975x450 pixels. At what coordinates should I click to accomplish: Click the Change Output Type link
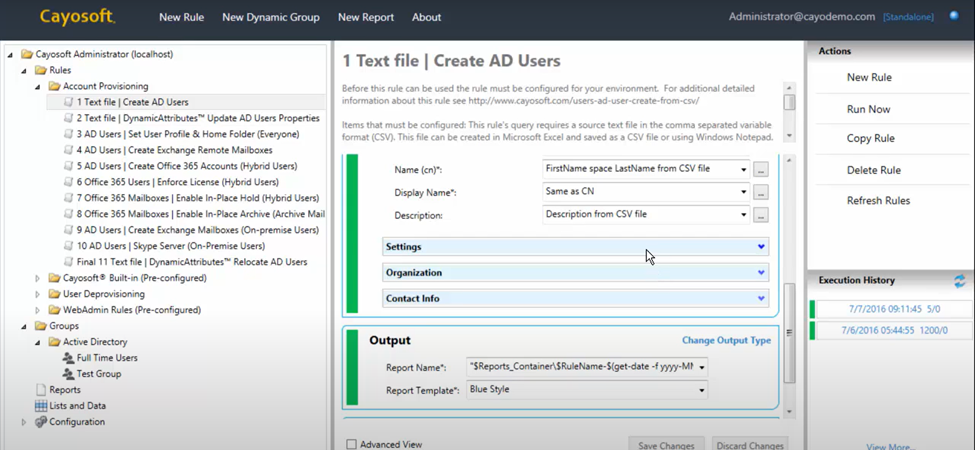(x=726, y=340)
